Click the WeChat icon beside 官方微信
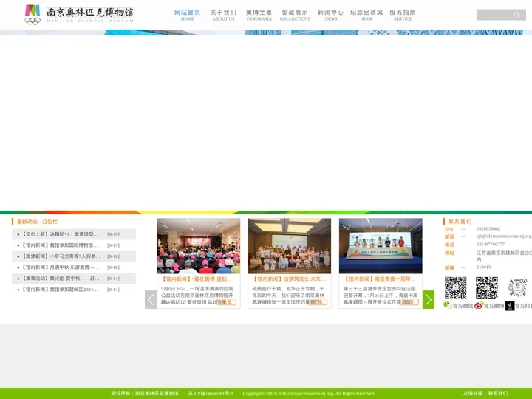 tap(448, 305)
